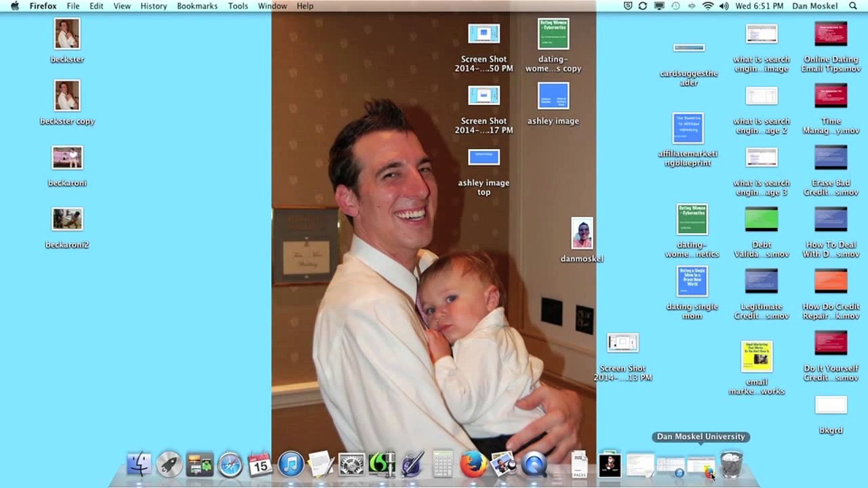Select the beckaroni2 image file
Image resolution: width=868 pixels, height=488 pixels.
point(67,219)
